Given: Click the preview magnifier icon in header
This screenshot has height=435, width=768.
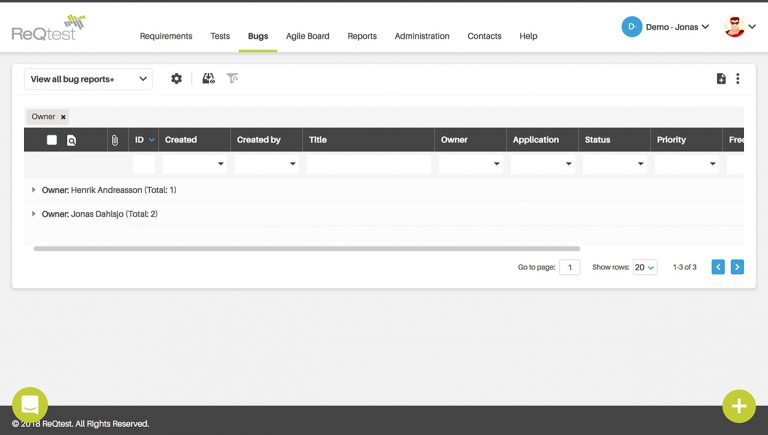Looking at the screenshot, I should click(x=72, y=141).
